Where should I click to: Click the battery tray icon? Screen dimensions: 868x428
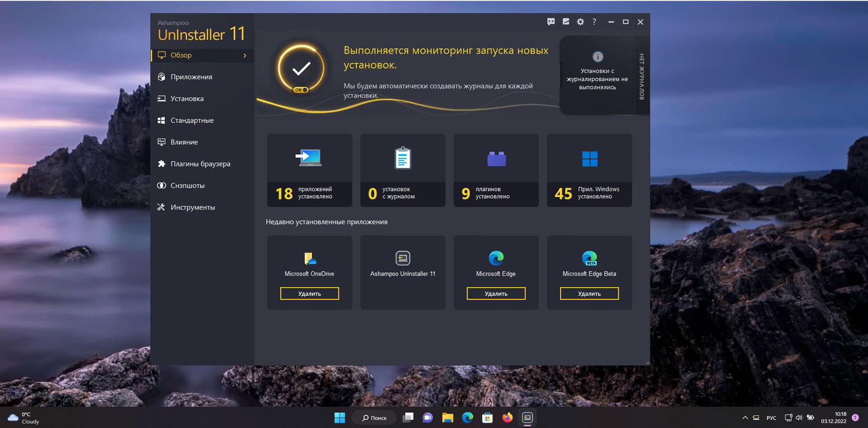pyautogui.click(x=810, y=418)
